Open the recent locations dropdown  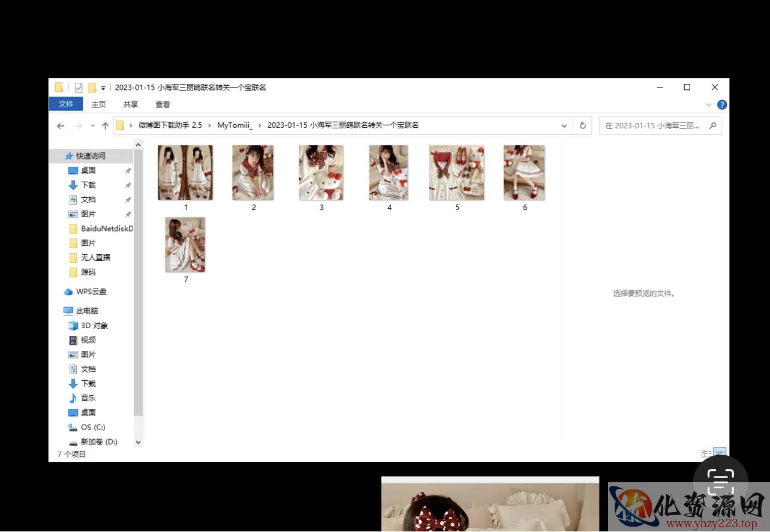point(92,126)
